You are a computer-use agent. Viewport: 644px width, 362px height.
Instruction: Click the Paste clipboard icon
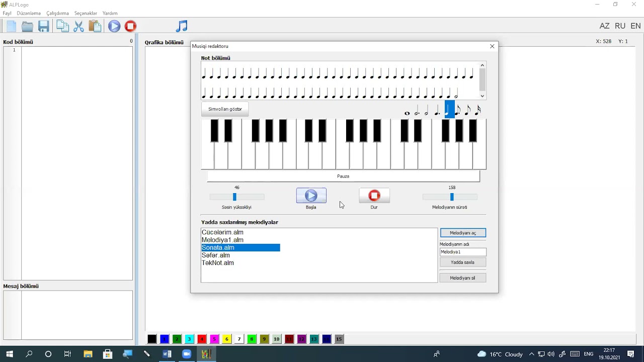tap(95, 26)
